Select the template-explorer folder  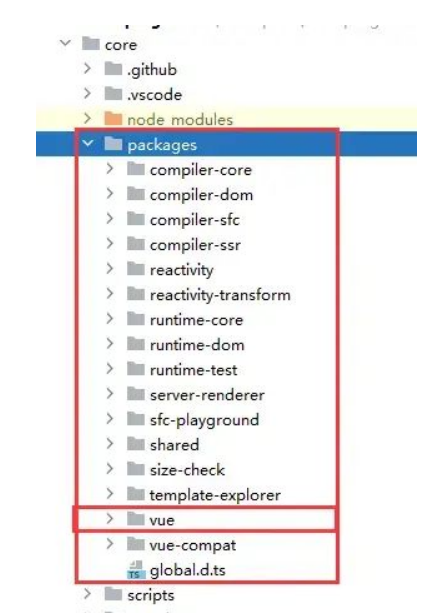(215, 495)
